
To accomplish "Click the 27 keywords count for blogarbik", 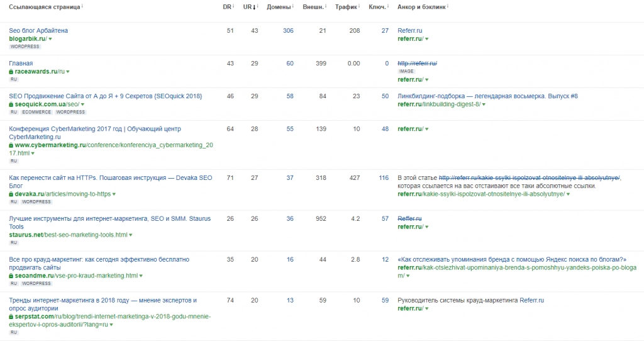I will click(x=385, y=30).
